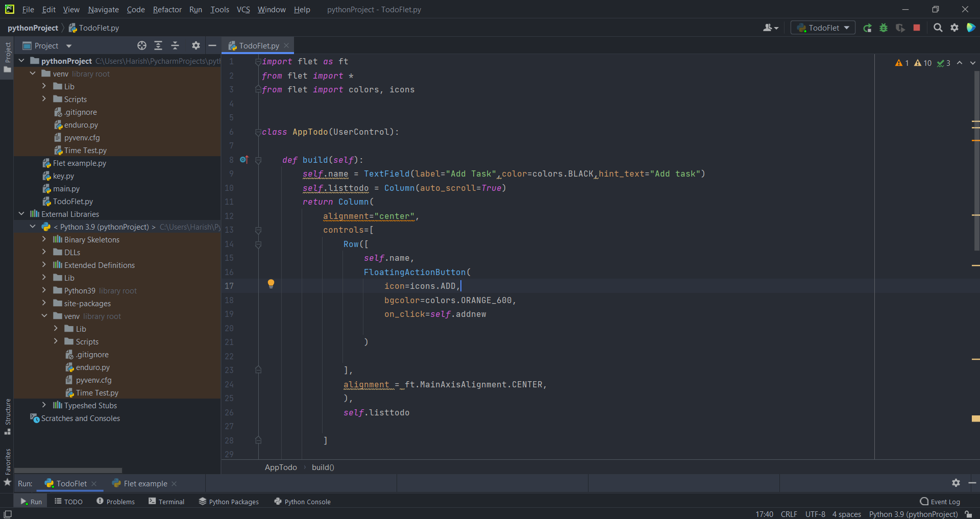
Task: Open the Event Log
Action: tap(940, 502)
